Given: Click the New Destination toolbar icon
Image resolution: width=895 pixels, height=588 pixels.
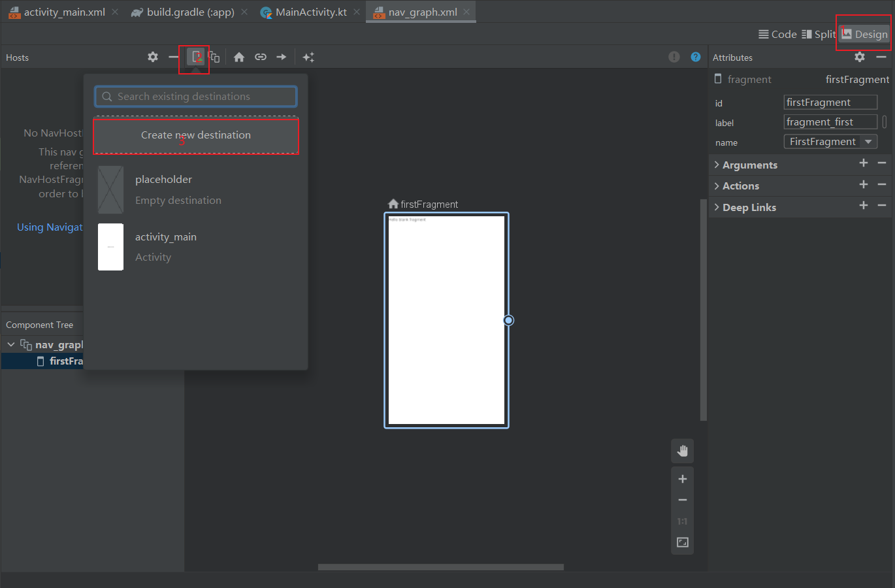Looking at the screenshot, I should point(196,57).
